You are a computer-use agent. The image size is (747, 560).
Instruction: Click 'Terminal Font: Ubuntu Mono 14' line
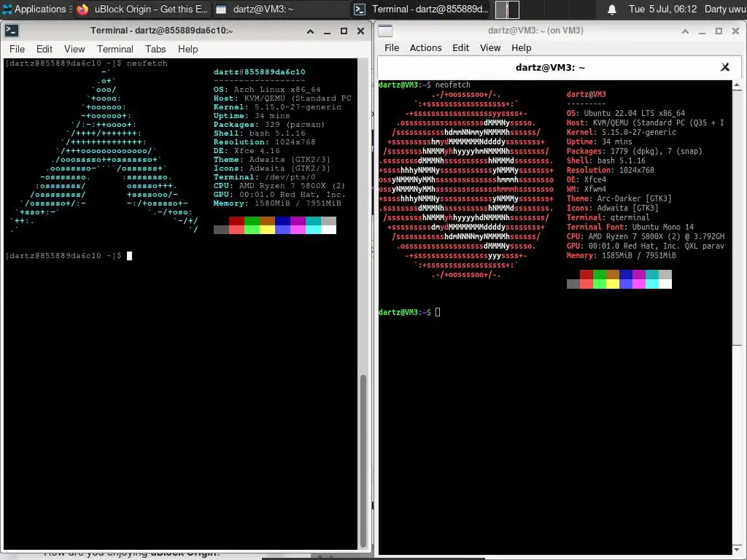click(630, 227)
